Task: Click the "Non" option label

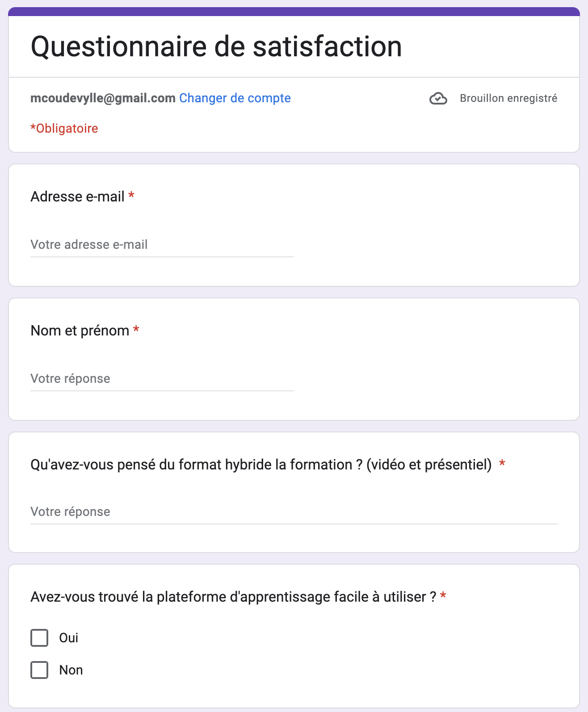Action: [x=71, y=670]
